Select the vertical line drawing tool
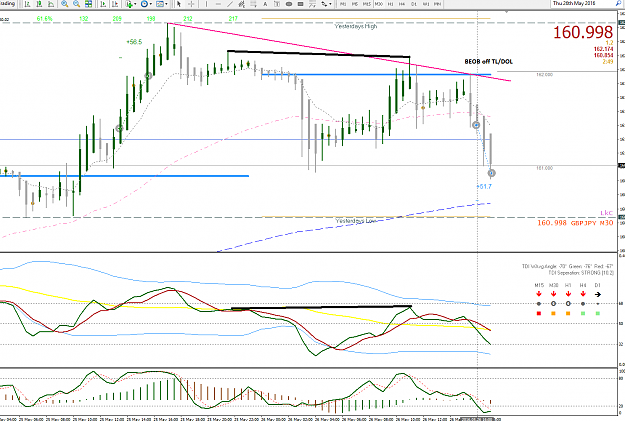 (x=206, y=4)
